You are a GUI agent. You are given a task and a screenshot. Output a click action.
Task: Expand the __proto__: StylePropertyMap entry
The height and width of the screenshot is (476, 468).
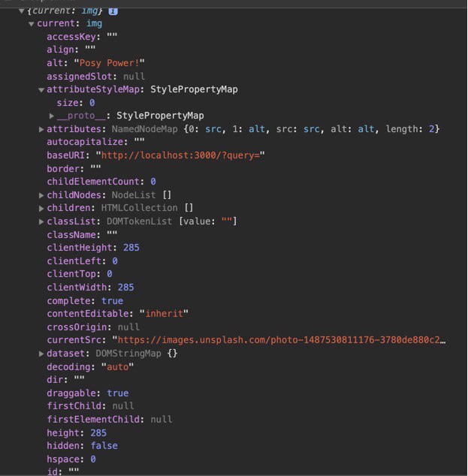click(x=52, y=116)
